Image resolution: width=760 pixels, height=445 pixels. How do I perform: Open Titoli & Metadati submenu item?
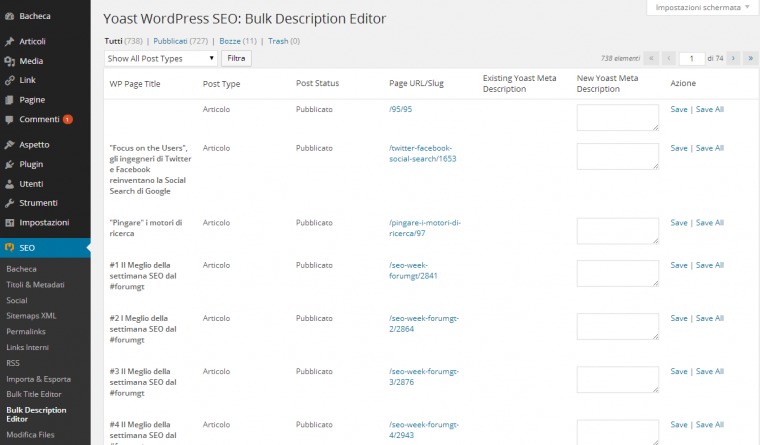35,285
